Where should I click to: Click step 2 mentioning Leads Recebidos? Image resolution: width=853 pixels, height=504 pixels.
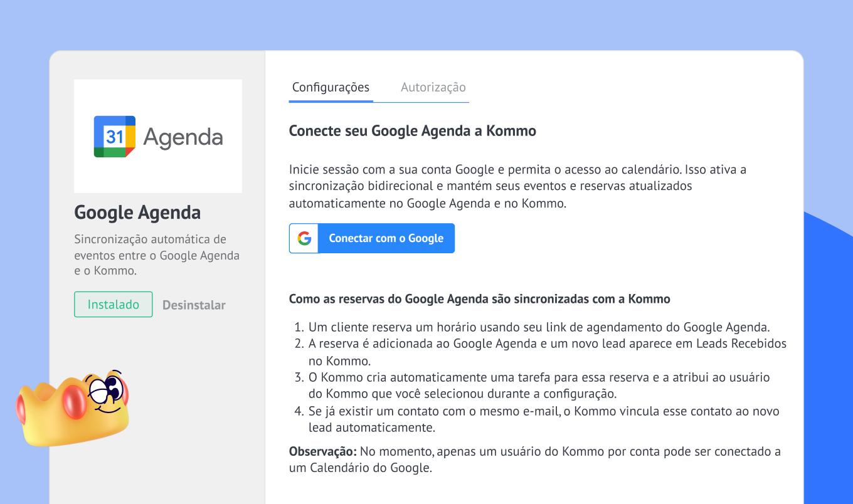(547, 344)
